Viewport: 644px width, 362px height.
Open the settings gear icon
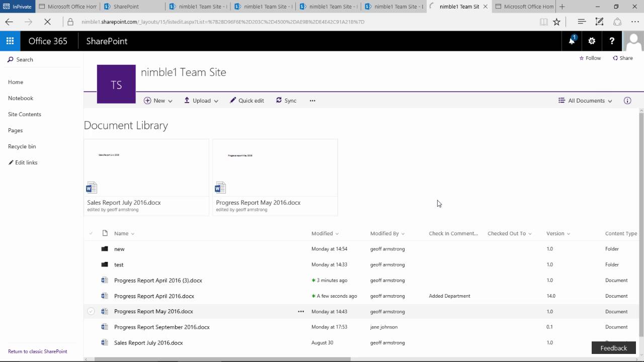[x=592, y=41]
